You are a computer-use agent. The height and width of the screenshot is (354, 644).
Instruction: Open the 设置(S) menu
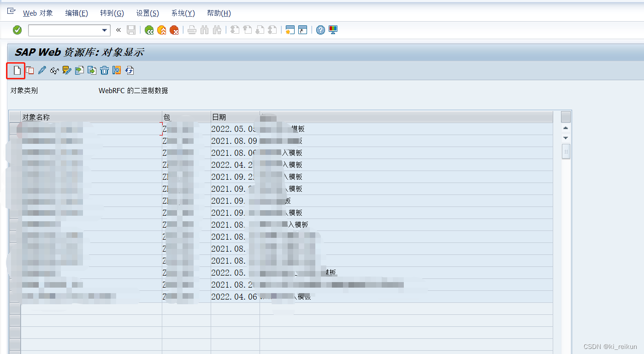147,13
